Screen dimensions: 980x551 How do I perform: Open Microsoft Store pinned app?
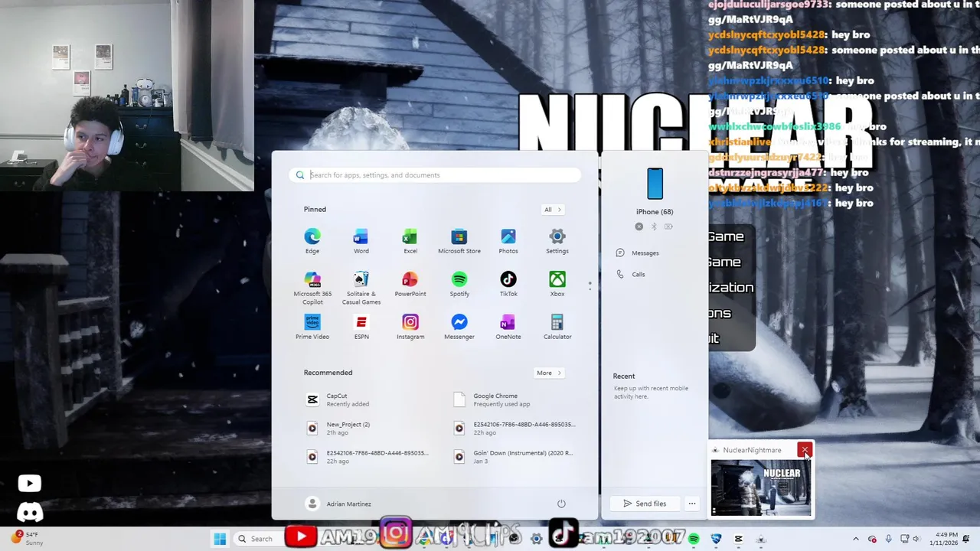[x=459, y=241]
